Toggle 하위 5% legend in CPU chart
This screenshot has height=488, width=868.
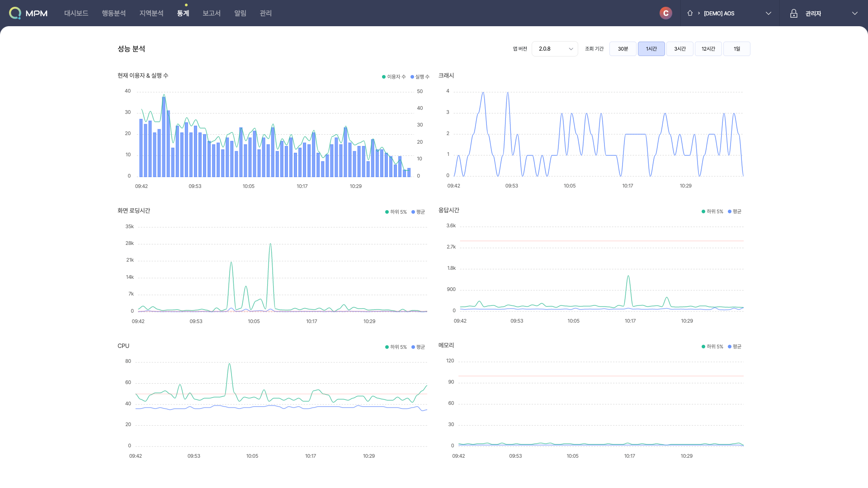(387, 347)
